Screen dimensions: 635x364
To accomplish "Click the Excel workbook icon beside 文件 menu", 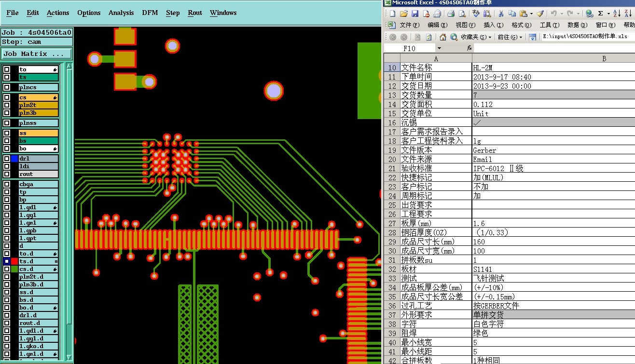I will click(392, 25).
